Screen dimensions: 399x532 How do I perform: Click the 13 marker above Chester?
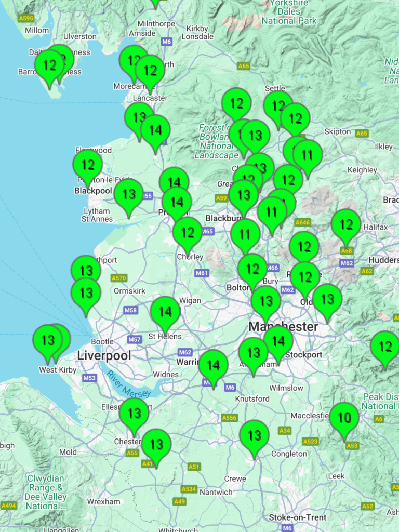pyautogui.click(x=134, y=414)
